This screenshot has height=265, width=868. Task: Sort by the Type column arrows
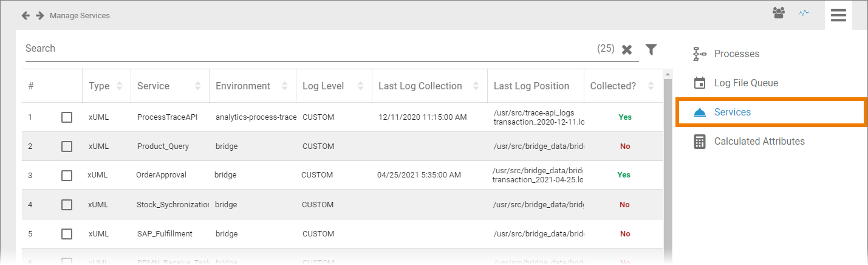pyautogui.click(x=119, y=86)
